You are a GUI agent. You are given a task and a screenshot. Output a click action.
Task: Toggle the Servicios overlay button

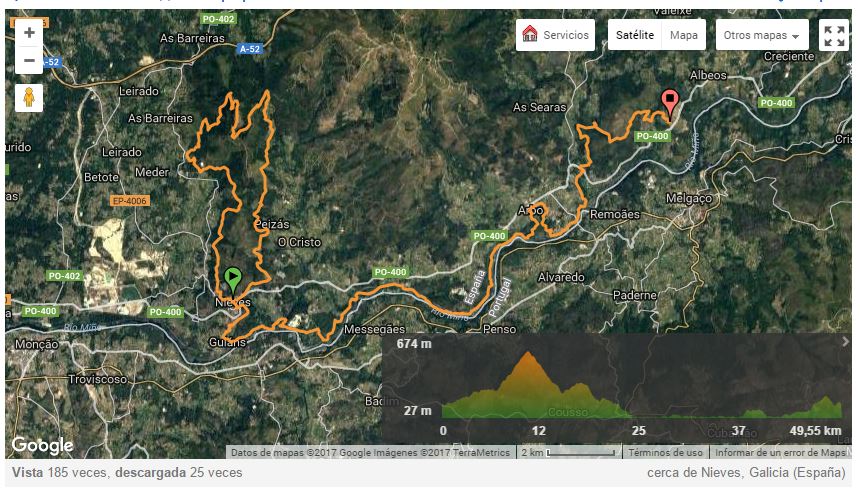tap(555, 35)
